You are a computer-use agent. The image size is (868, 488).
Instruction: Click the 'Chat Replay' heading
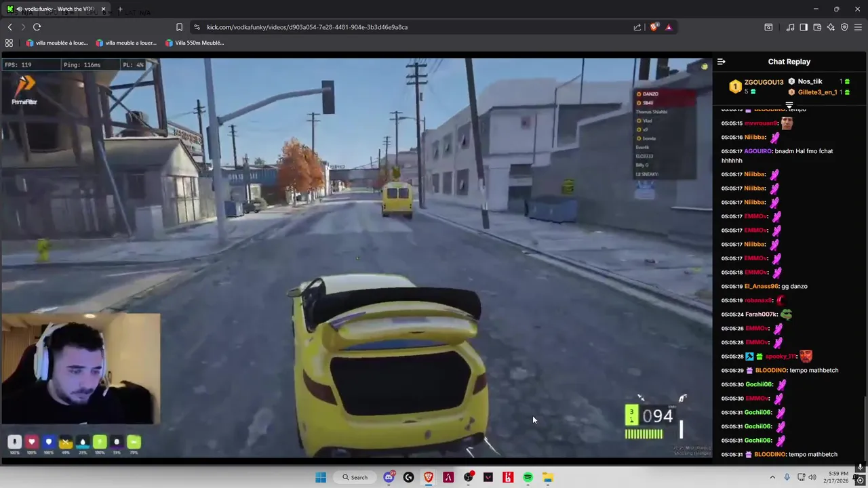[x=789, y=62]
